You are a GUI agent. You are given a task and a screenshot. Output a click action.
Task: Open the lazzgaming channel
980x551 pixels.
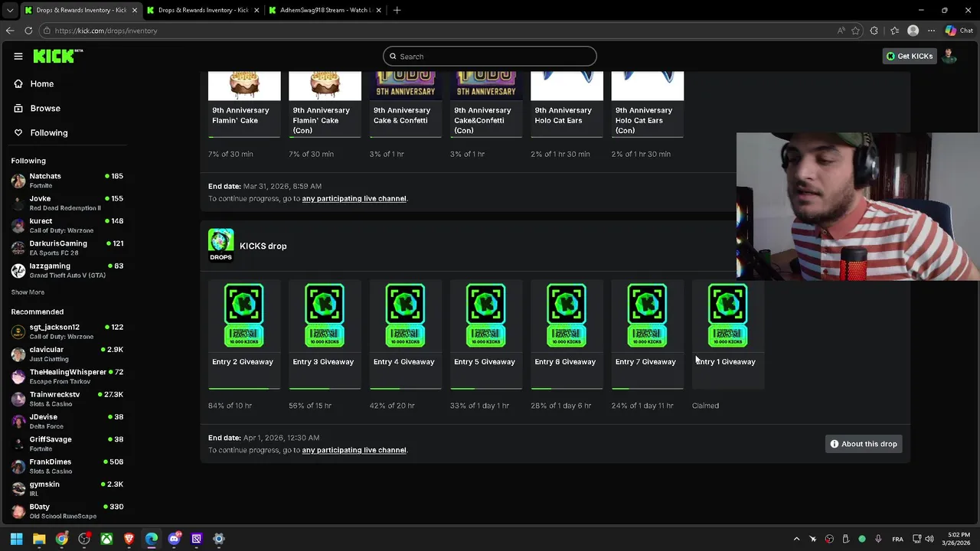[x=67, y=270]
